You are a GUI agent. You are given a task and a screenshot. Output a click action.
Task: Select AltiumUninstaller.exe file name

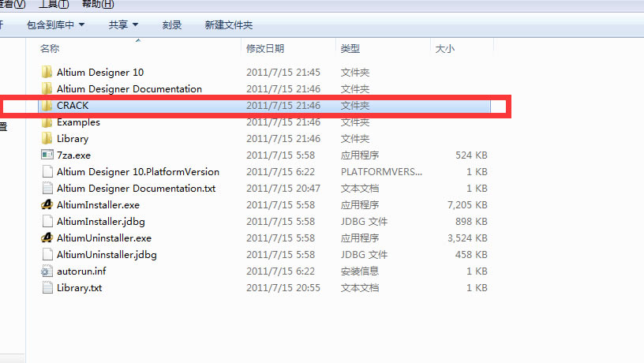104,238
